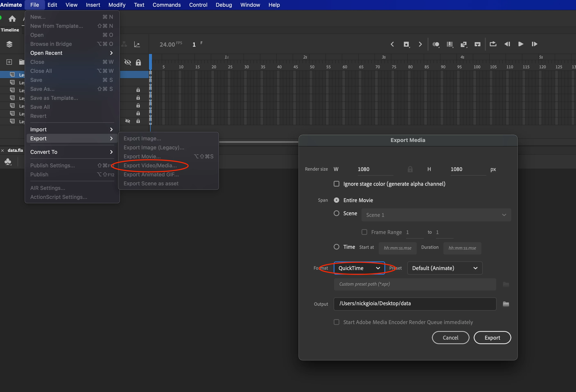The width and height of the screenshot is (576, 392).
Task: Click browse folder icon beside Output path
Action: tap(506, 304)
